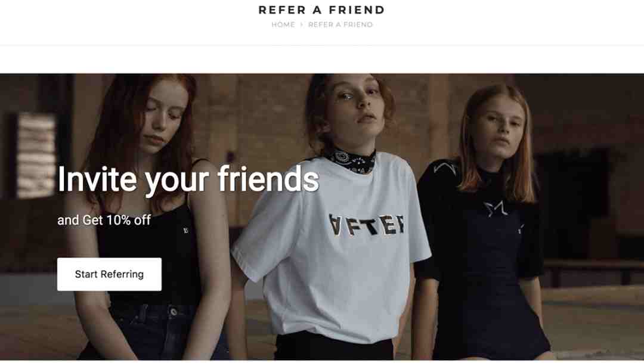Click the REFER A FRIEND breadcrumb item
Image resolution: width=644 pixels, height=363 pixels.
[x=340, y=24]
